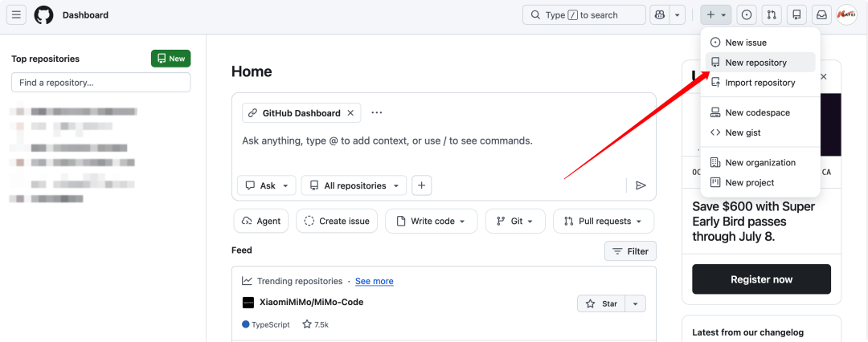This screenshot has width=868, height=342.
Task: Click the Register now button
Action: [761, 279]
